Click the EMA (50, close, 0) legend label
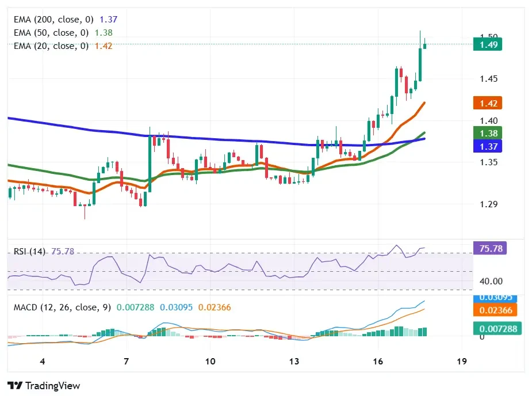 [x=51, y=33]
